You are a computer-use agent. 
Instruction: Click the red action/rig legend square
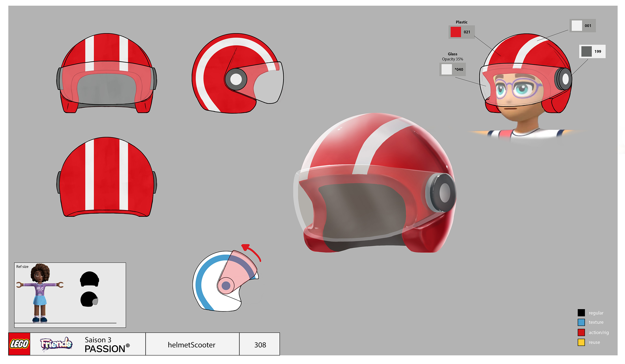[581, 332]
